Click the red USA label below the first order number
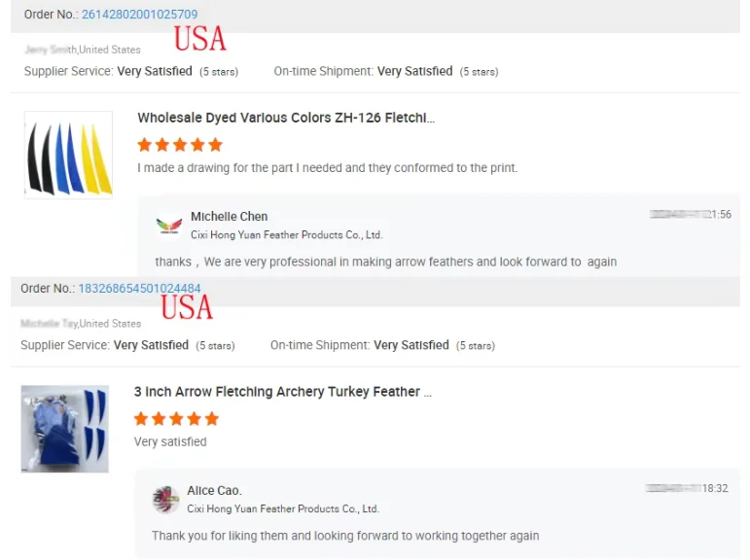 point(199,39)
